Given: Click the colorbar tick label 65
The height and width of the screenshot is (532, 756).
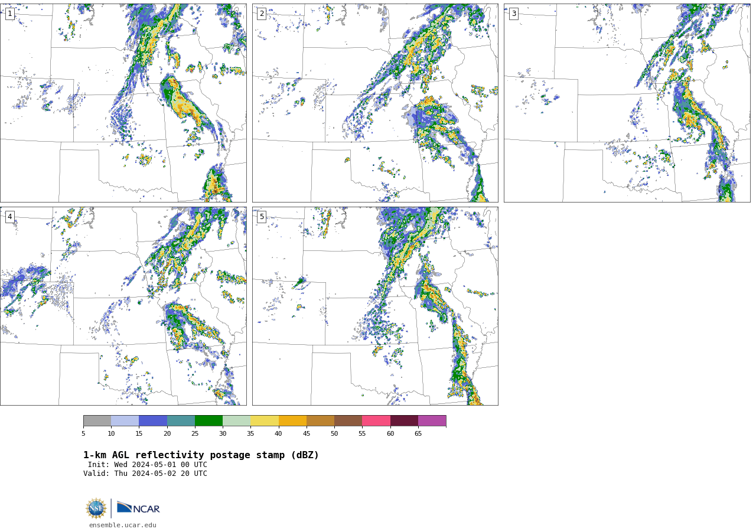Looking at the screenshot, I should click(418, 434).
